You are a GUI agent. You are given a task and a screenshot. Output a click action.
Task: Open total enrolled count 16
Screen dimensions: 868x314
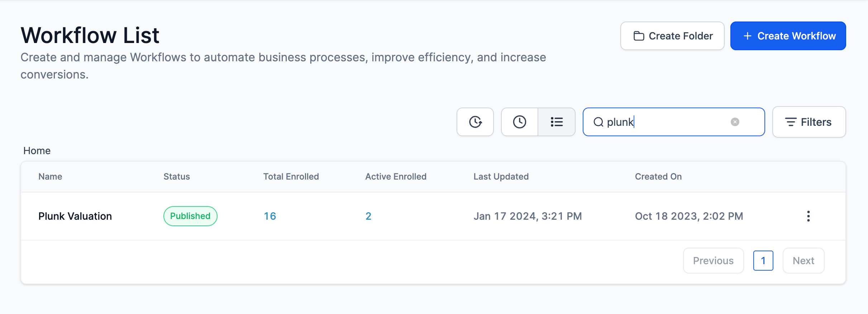click(x=270, y=216)
